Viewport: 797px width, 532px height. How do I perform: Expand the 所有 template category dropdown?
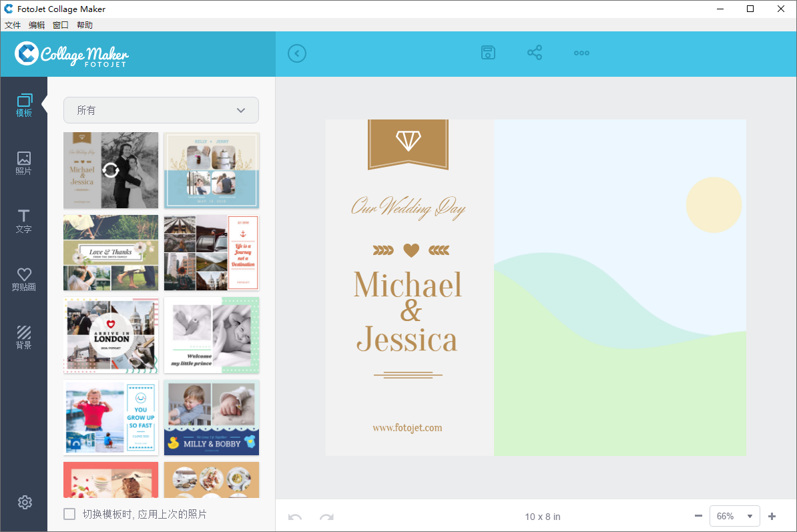click(161, 110)
